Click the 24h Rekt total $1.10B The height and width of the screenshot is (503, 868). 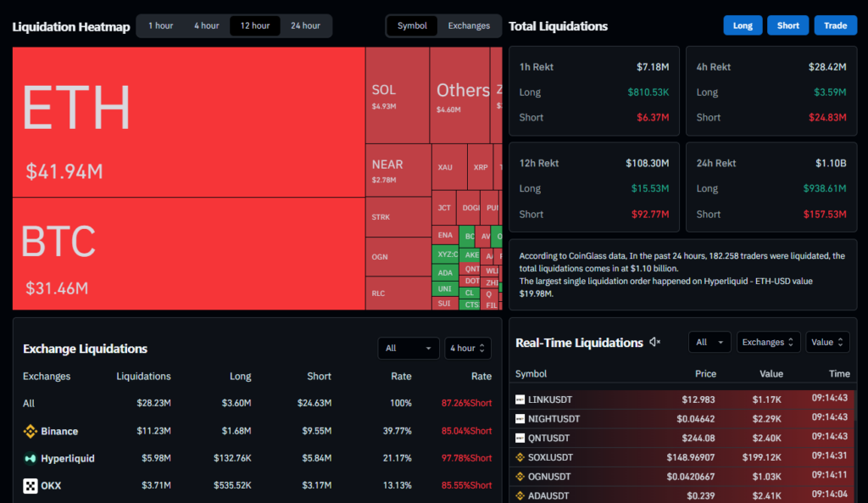831,164
